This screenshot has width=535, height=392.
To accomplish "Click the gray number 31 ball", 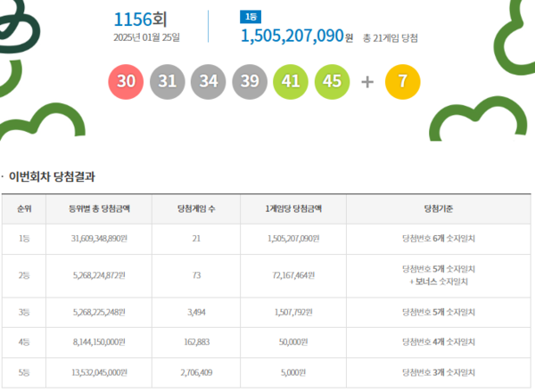I will (x=168, y=82).
